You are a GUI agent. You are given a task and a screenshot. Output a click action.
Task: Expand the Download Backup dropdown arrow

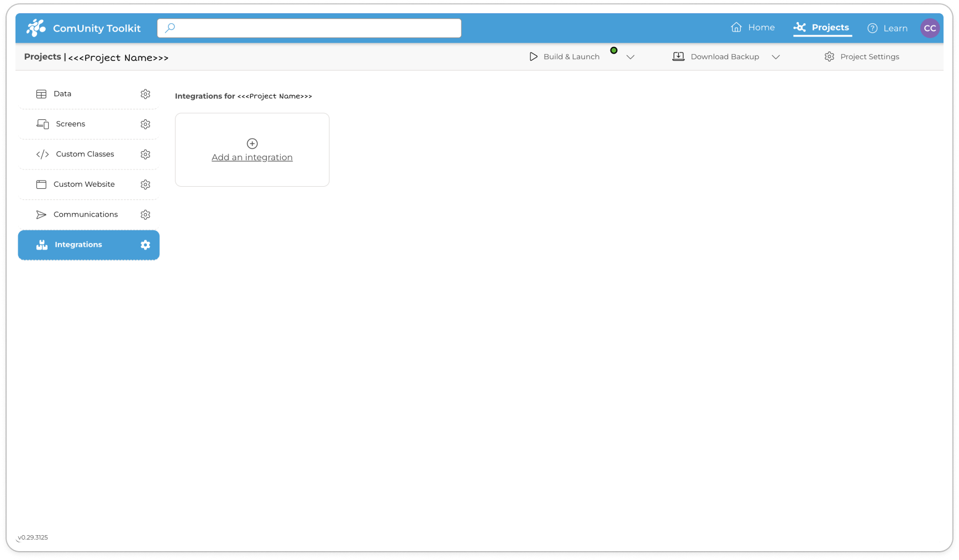pos(776,57)
